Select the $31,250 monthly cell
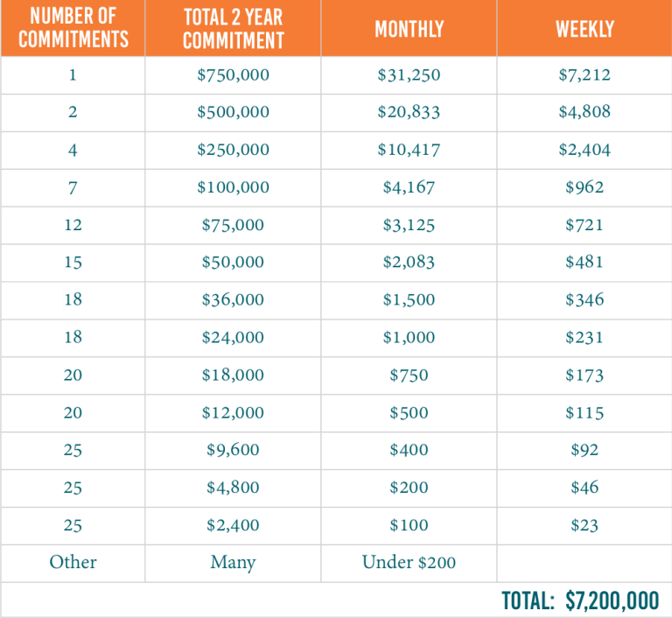The image size is (672, 618). [409, 75]
